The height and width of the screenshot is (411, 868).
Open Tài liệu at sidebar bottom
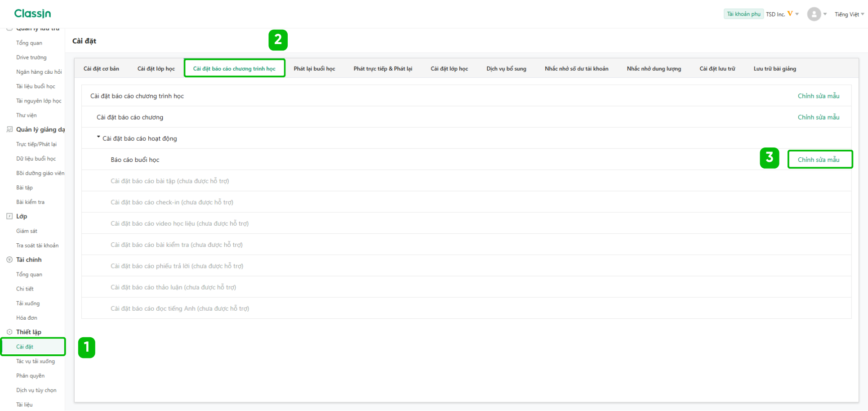pyautogui.click(x=24, y=405)
